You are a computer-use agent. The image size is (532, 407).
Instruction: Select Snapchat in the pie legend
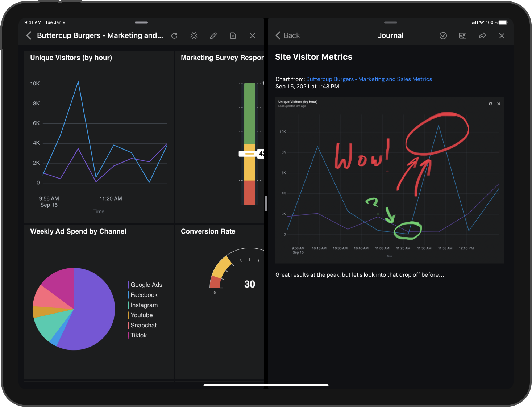(142, 325)
